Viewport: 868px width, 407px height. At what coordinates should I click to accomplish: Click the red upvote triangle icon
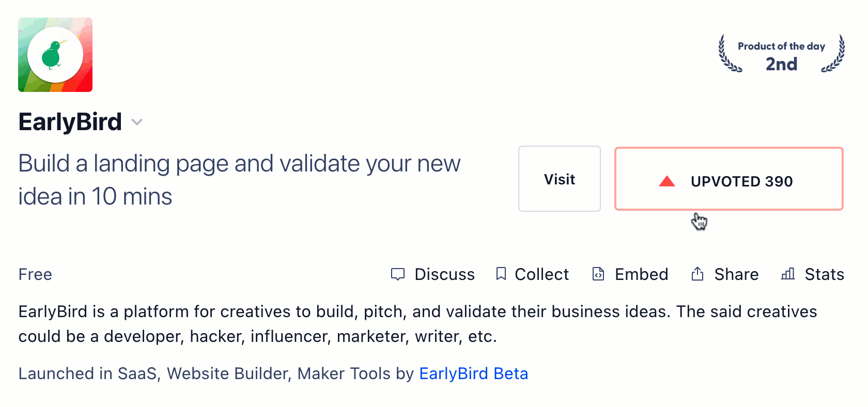click(667, 181)
